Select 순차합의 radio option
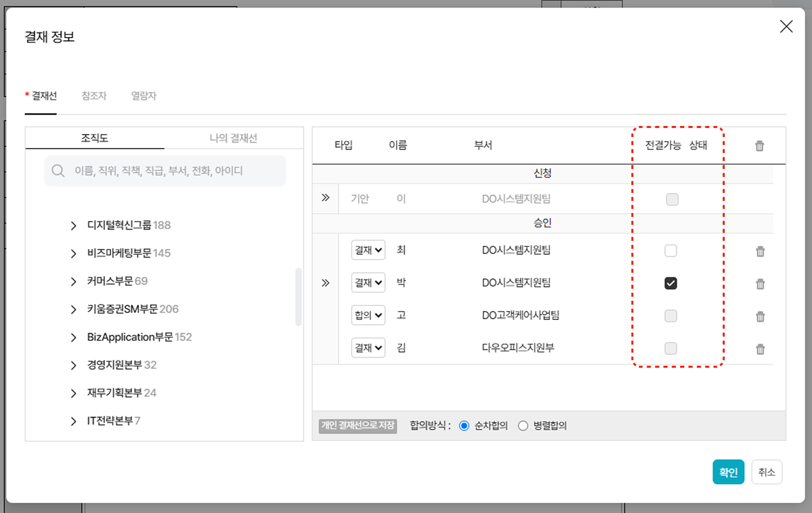This screenshot has width=812, height=513. [464, 426]
